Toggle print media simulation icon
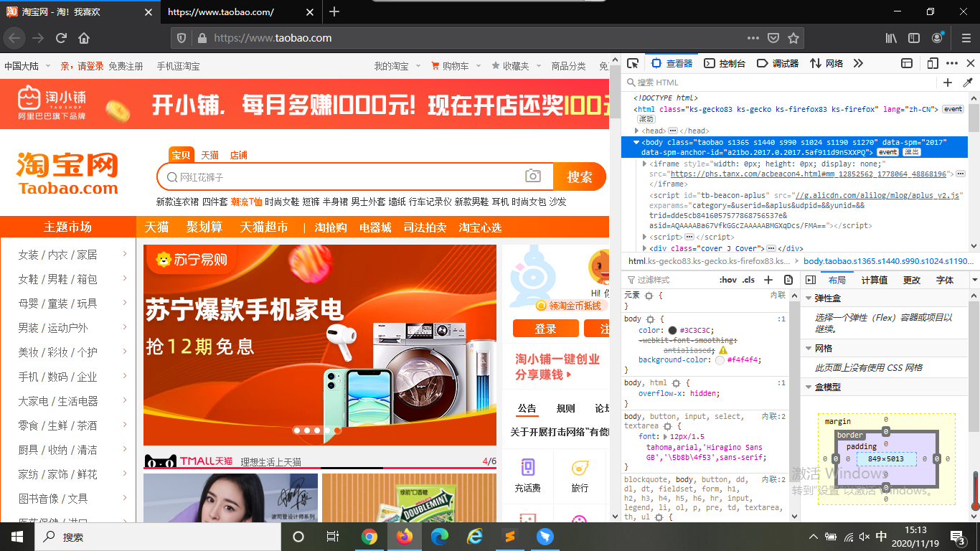This screenshot has width=980, height=551. (788, 280)
